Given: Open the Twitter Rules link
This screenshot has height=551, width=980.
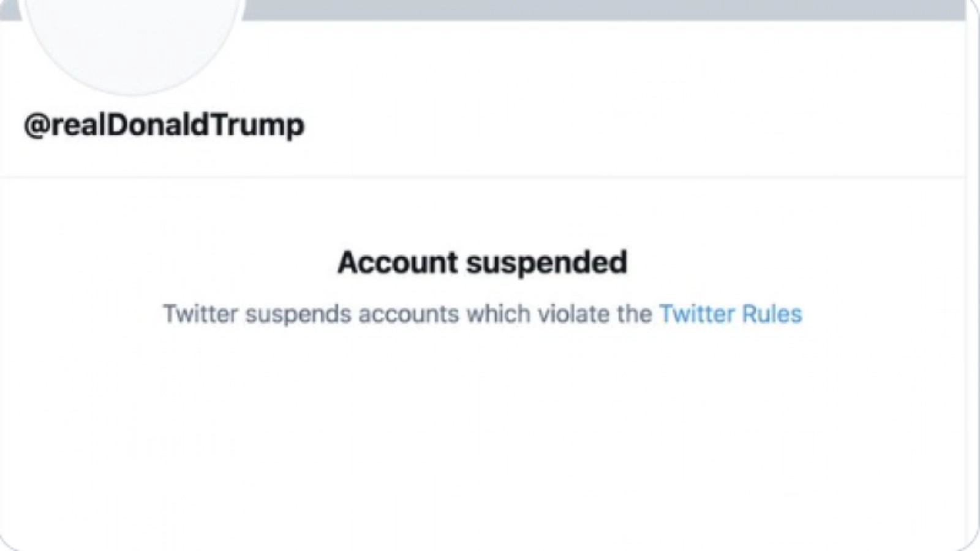Looking at the screenshot, I should [x=730, y=314].
